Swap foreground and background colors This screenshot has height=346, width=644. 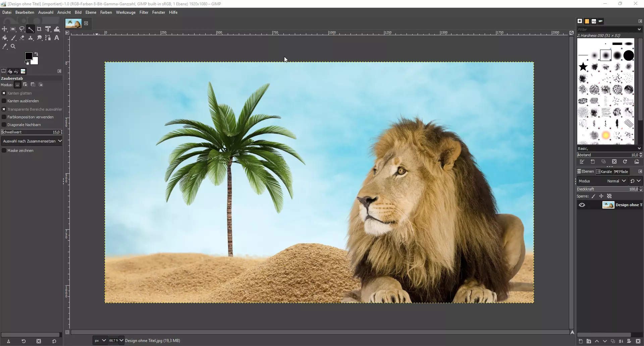pyautogui.click(x=36, y=54)
